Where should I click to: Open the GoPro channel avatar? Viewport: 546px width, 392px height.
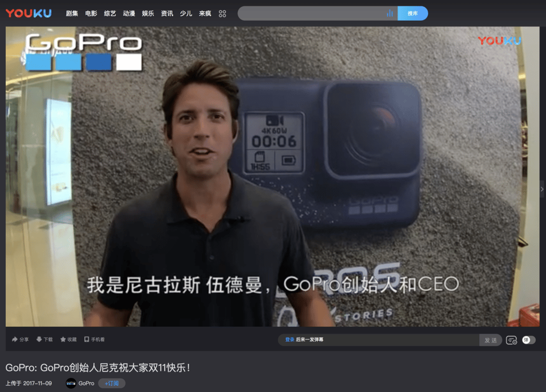pos(71,383)
